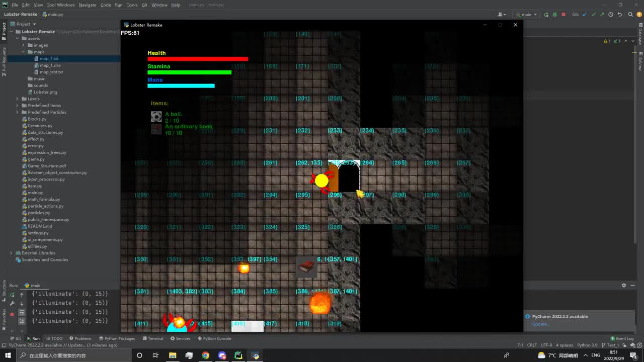Open Run panel settings gear icon

pos(624,285)
